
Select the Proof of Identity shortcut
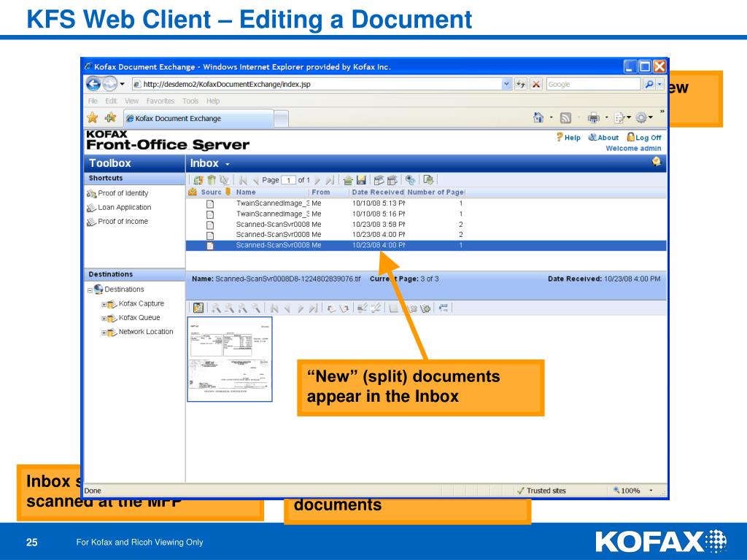117,193
